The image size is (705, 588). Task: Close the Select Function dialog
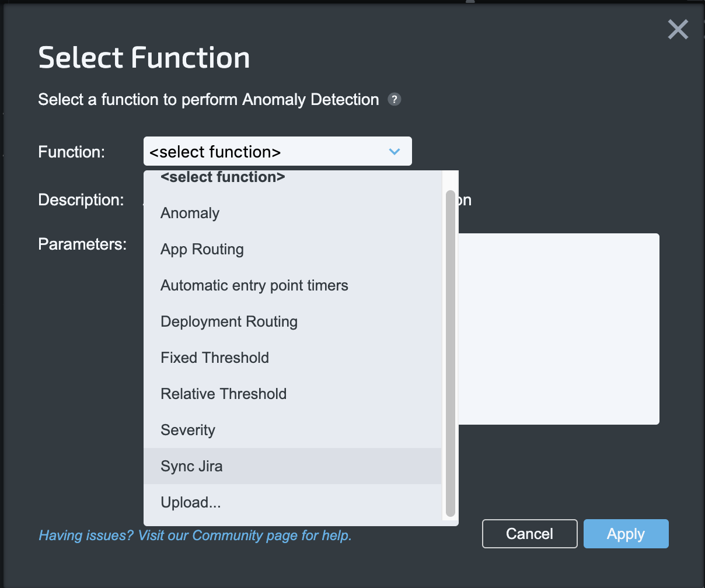point(678,29)
